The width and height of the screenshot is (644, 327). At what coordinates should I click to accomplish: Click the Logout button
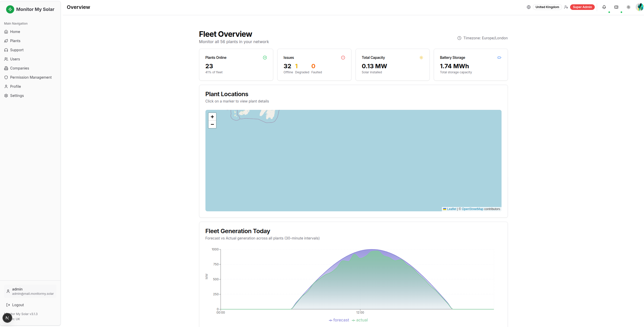[30, 305]
